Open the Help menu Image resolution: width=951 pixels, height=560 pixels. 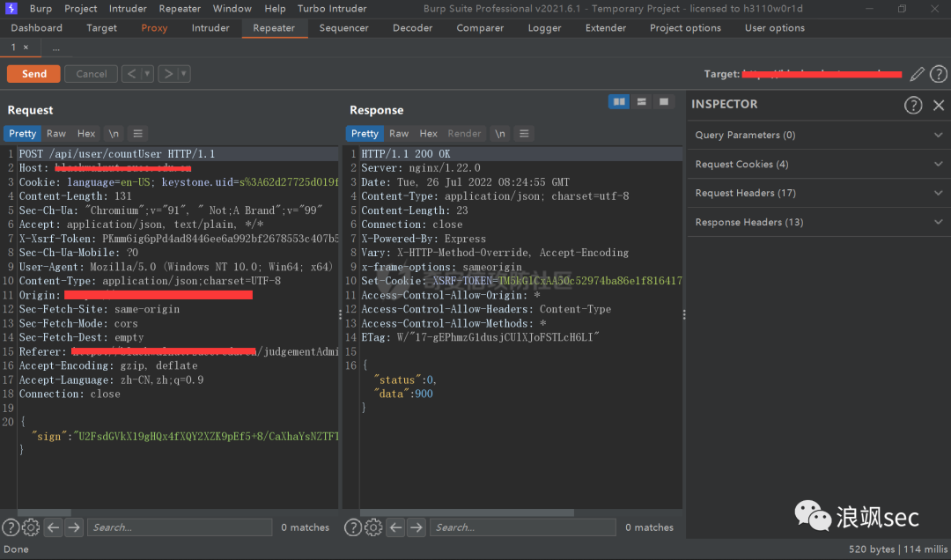[x=275, y=9]
